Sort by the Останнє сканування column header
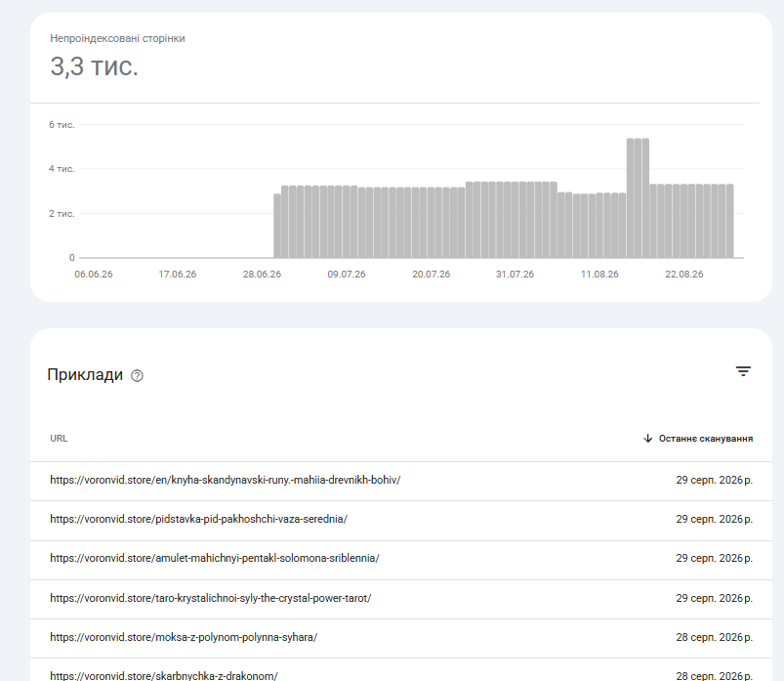This screenshot has height=681, width=784. point(706,439)
